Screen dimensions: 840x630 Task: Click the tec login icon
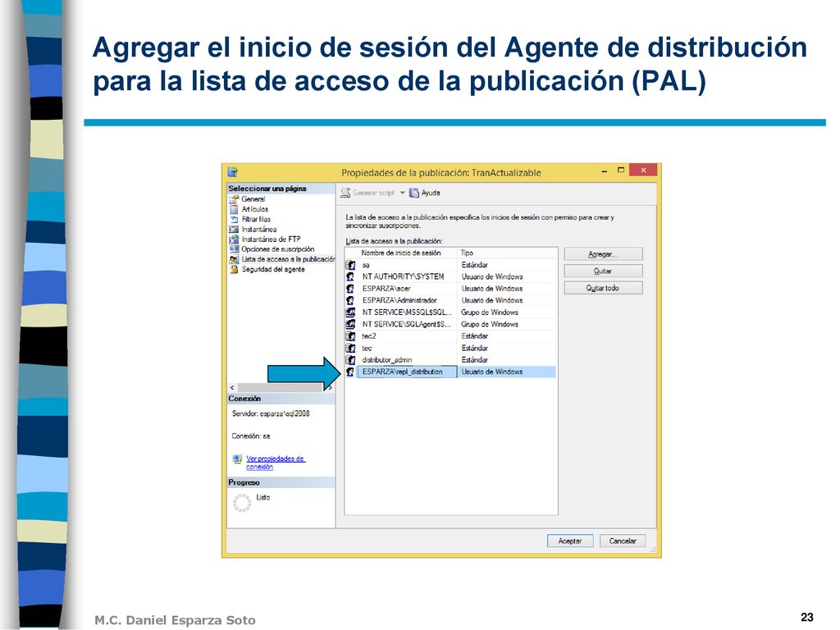[350, 348]
